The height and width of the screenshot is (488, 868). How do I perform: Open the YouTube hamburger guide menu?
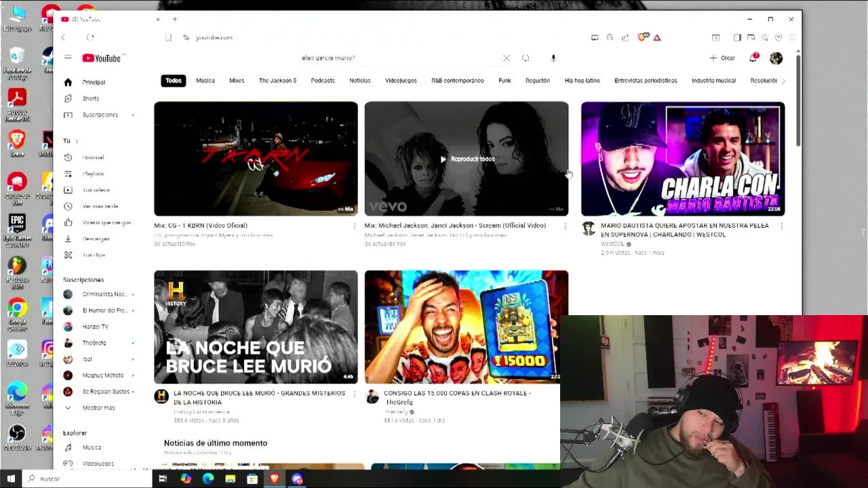tap(68, 58)
